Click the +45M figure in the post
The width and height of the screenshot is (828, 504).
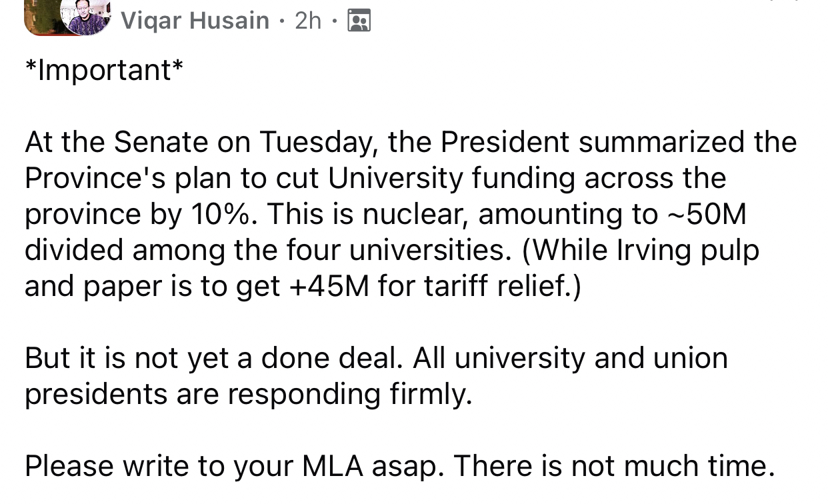coord(328,286)
